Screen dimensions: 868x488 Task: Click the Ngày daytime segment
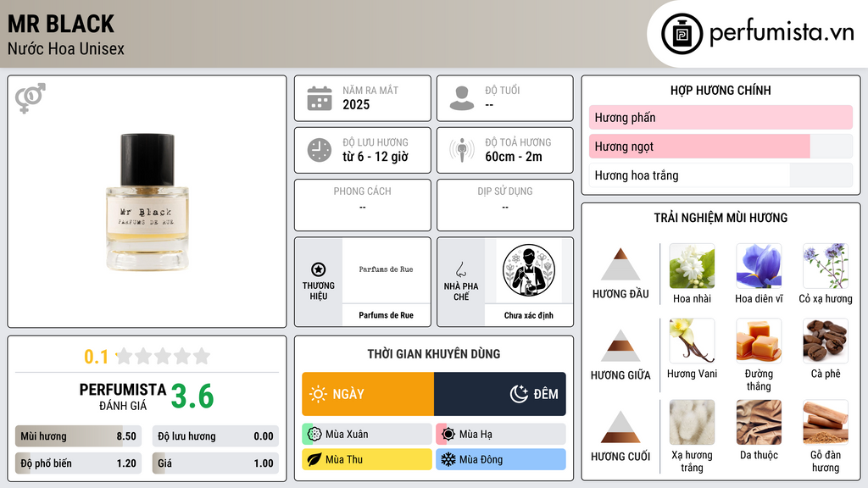(x=368, y=394)
